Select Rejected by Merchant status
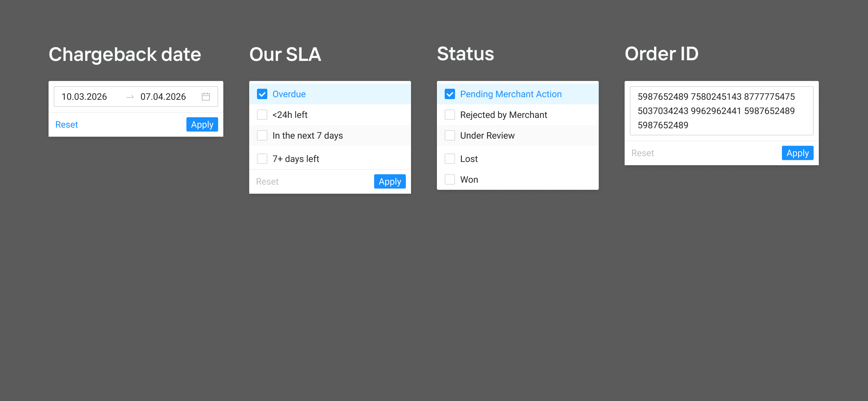The image size is (868, 401). point(450,115)
